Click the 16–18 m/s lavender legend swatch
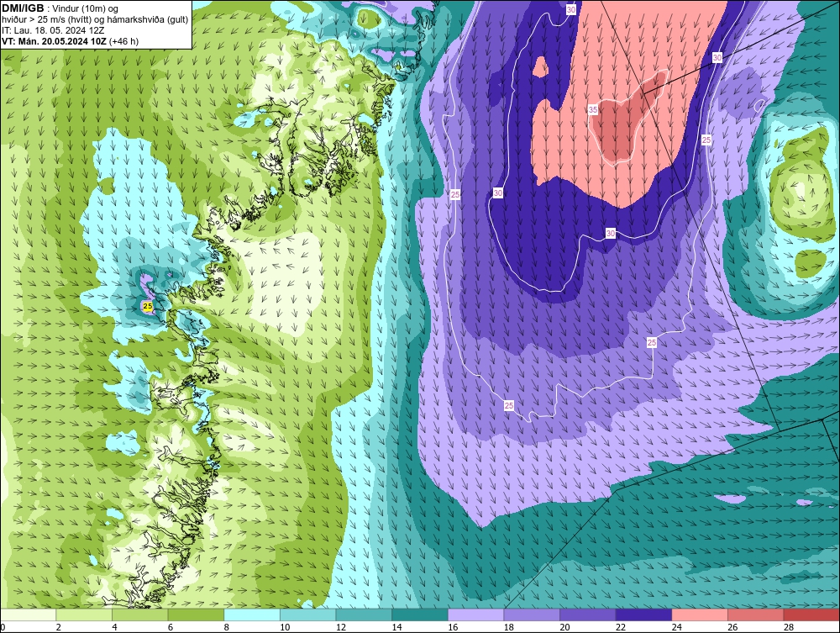This screenshot has height=633, width=840. pos(475,615)
